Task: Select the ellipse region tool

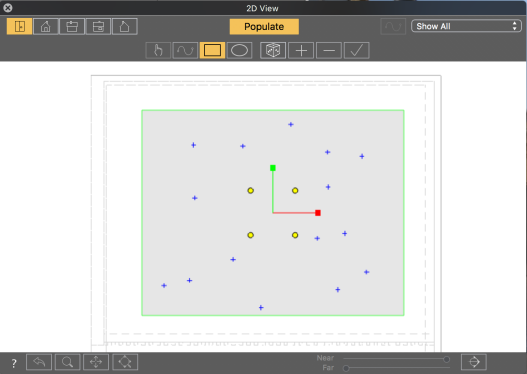Action: click(239, 51)
